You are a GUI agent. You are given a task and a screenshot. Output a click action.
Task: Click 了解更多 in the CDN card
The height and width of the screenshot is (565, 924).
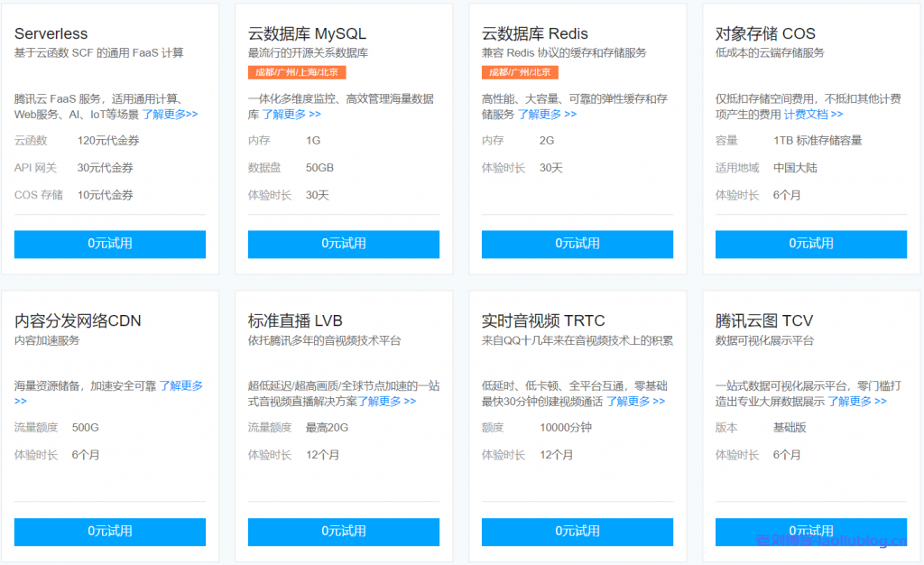pos(181,385)
